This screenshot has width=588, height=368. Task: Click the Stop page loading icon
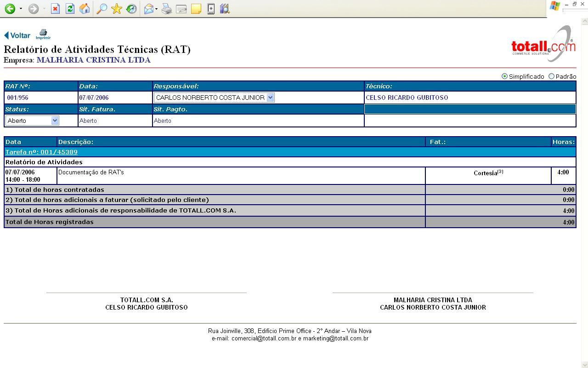55,9
